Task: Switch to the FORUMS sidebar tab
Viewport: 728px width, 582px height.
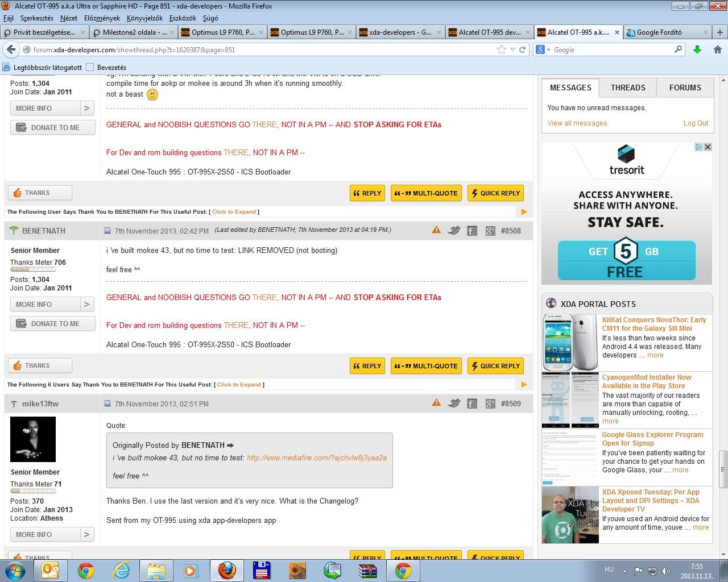Action: click(685, 88)
